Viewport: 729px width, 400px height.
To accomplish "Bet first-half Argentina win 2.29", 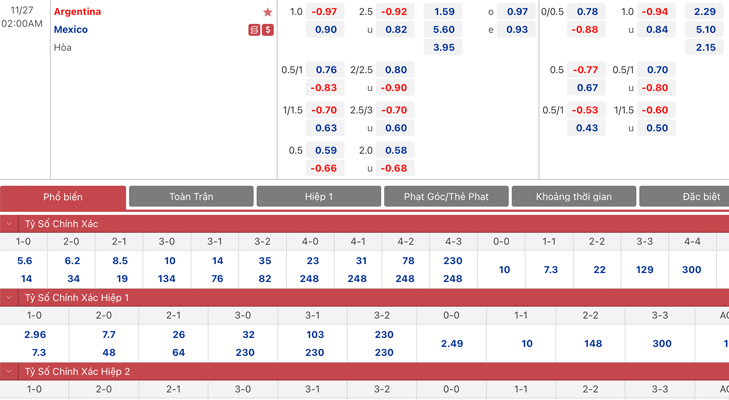I will click(704, 12).
